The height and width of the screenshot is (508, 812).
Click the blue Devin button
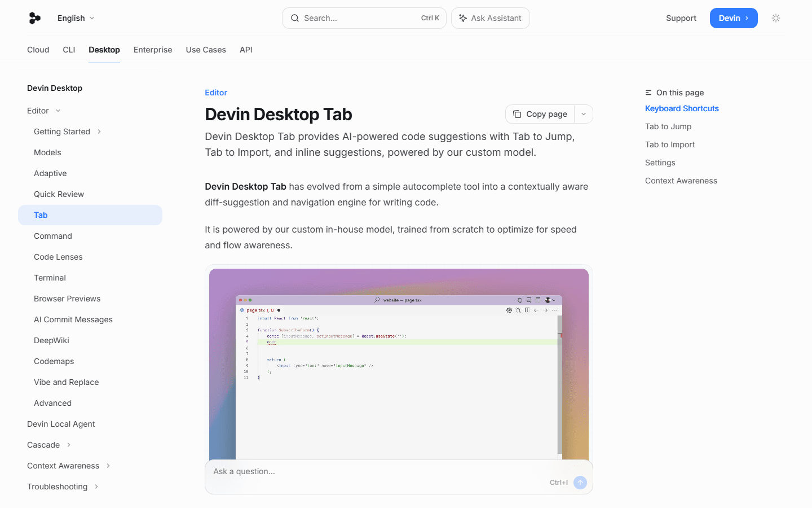click(x=734, y=18)
